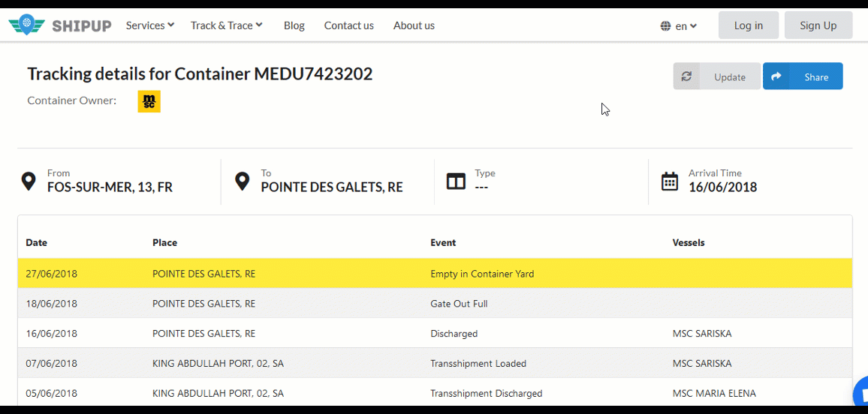The image size is (868, 414).
Task: Click the SHIPUP brand name
Action: coord(82,26)
